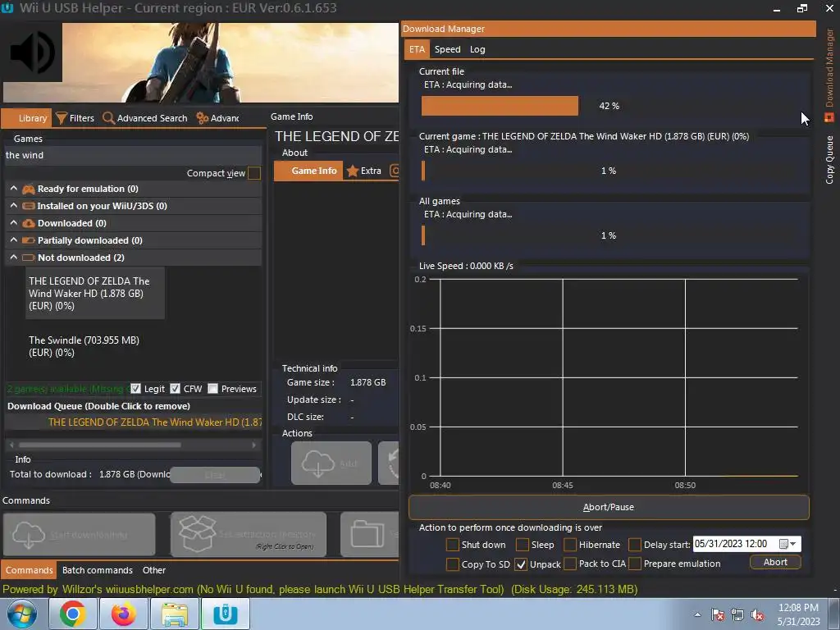The image size is (840, 630).
Task: Enable the Hibernate checkbox
Action: click(x=570, y=545)
